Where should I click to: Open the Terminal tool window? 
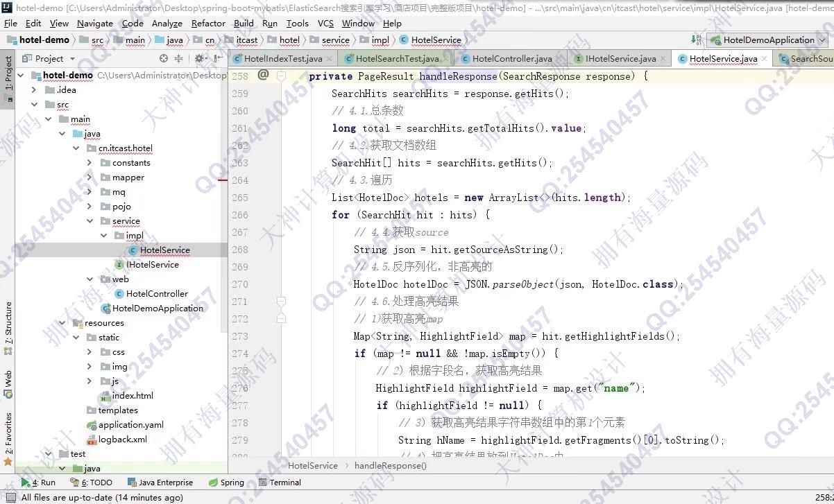click(x=280, y=483)
